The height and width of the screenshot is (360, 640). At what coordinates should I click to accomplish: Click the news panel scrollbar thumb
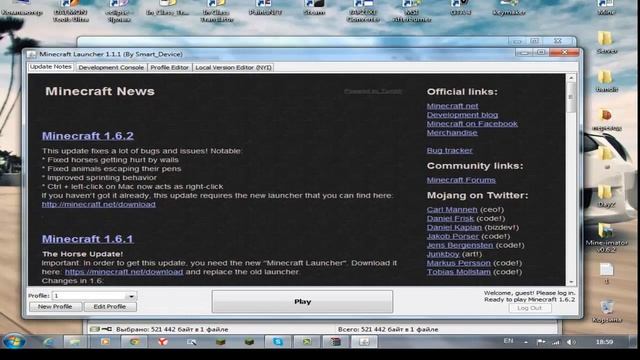(571, 97)
